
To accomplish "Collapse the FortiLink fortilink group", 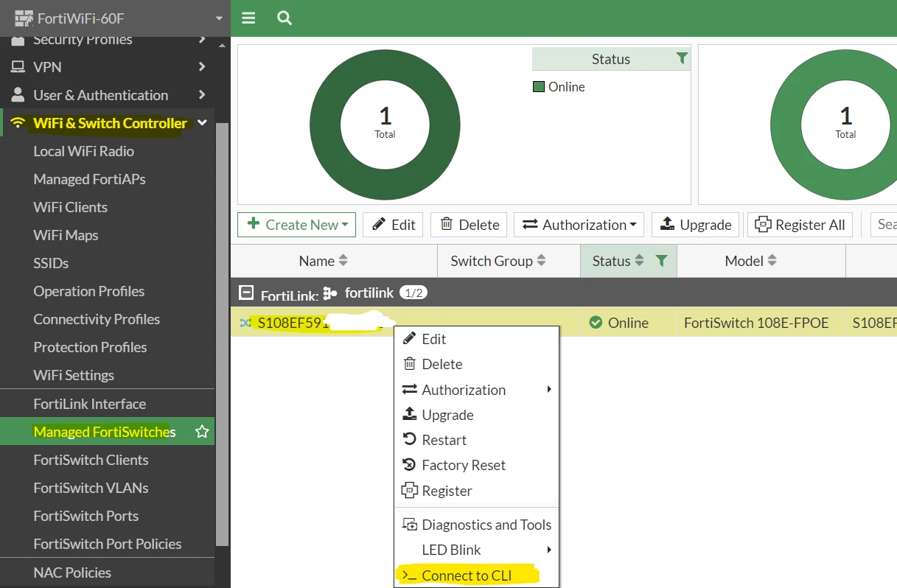I will pyautogui.click(x=247, y=293).
